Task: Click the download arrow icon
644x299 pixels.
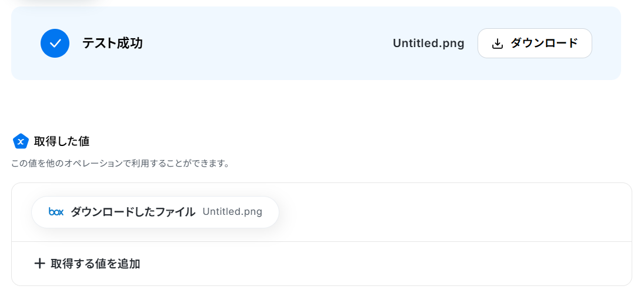Action: point(497,44)
